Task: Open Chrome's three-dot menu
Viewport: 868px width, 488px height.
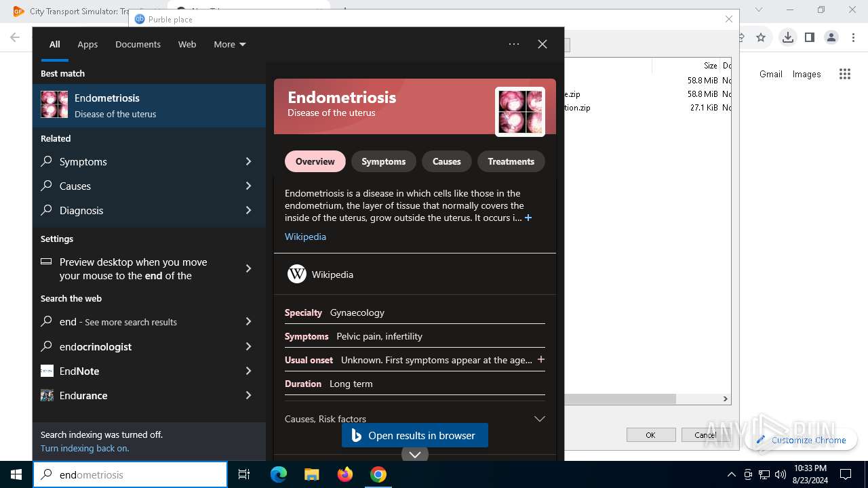Action: click(853, 37)
